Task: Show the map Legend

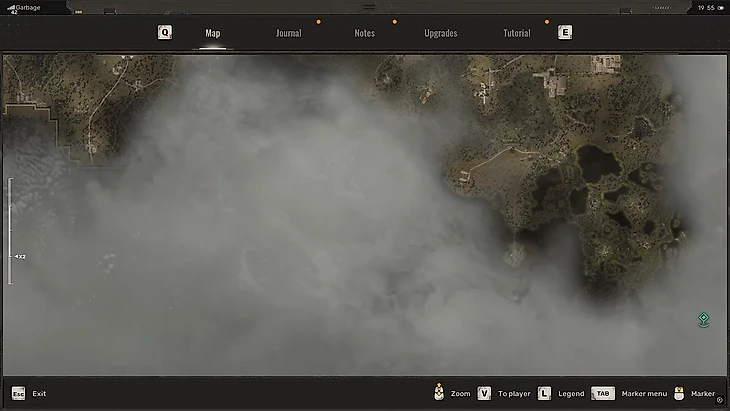Action: pyautogui.click(x=571, y=394)
